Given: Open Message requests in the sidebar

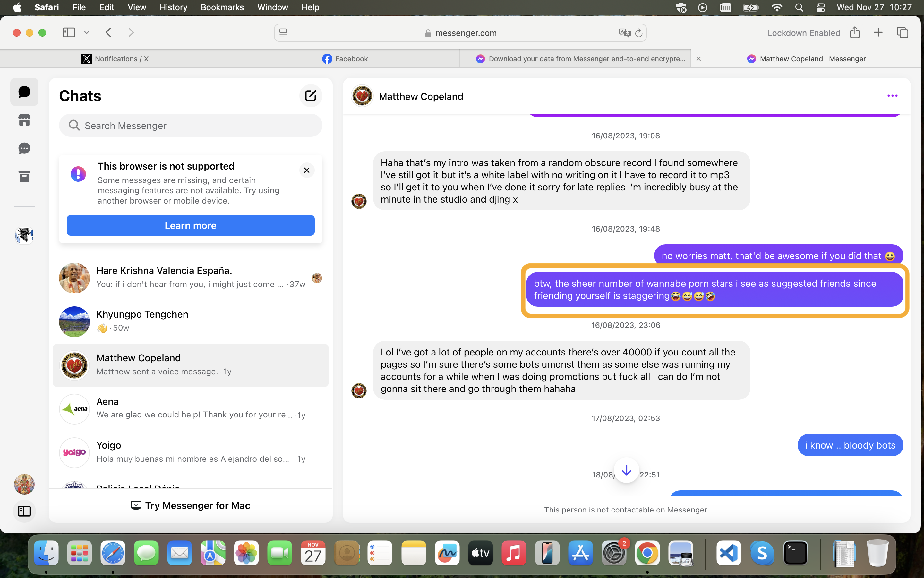Looking at the screenshot, I should 24,148.
